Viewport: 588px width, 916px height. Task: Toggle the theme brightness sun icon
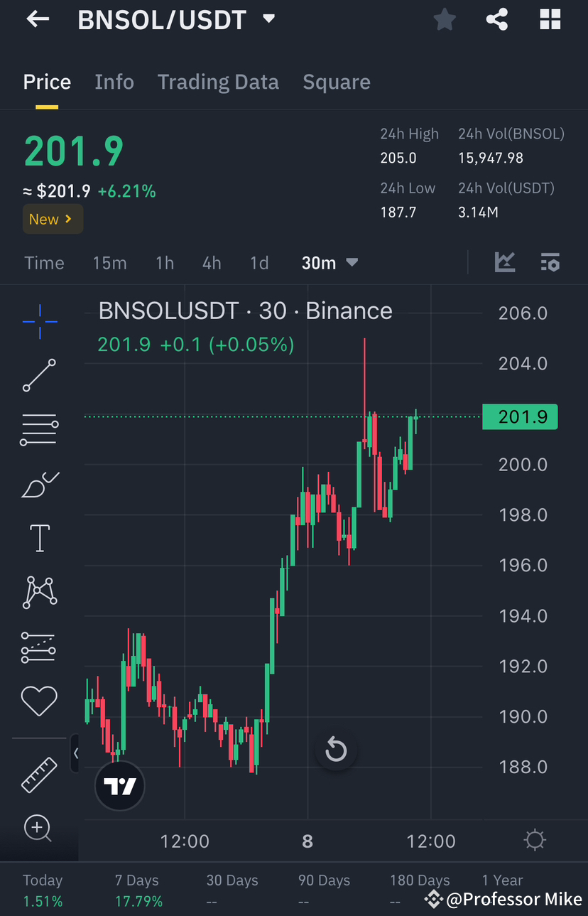pyautogui.click(x=535, y=839)
